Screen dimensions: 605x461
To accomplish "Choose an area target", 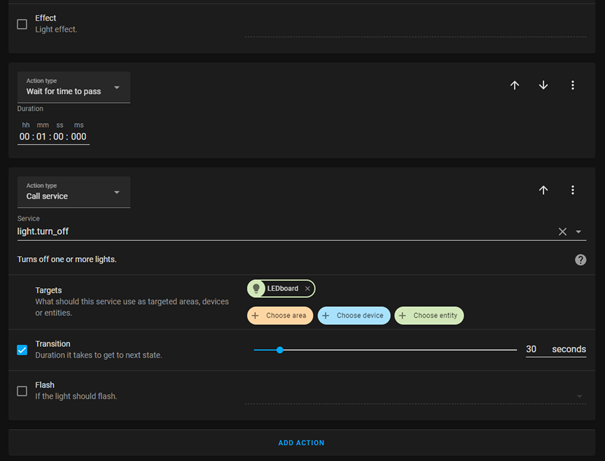I will 280,316.
